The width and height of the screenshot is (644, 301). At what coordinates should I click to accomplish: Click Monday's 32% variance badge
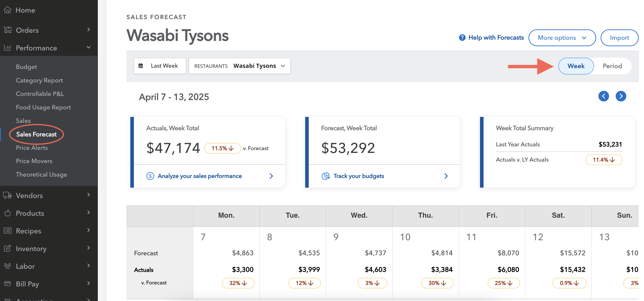click(238, 283)
